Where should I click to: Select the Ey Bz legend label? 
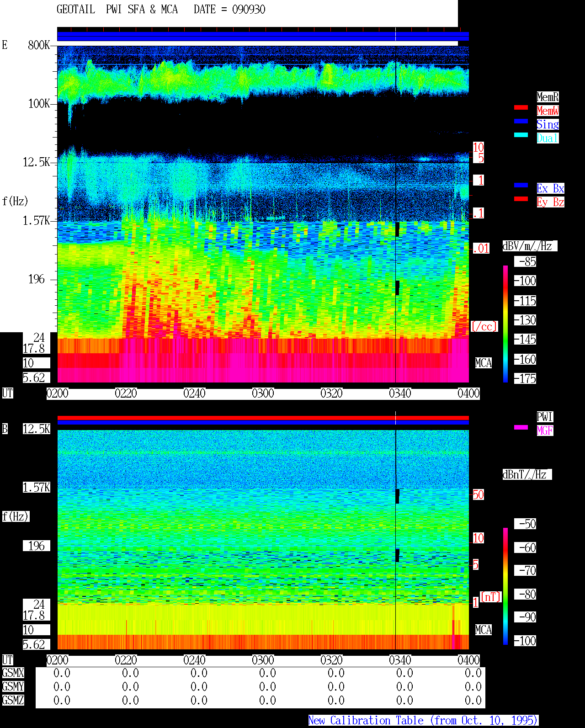point(550,202)
